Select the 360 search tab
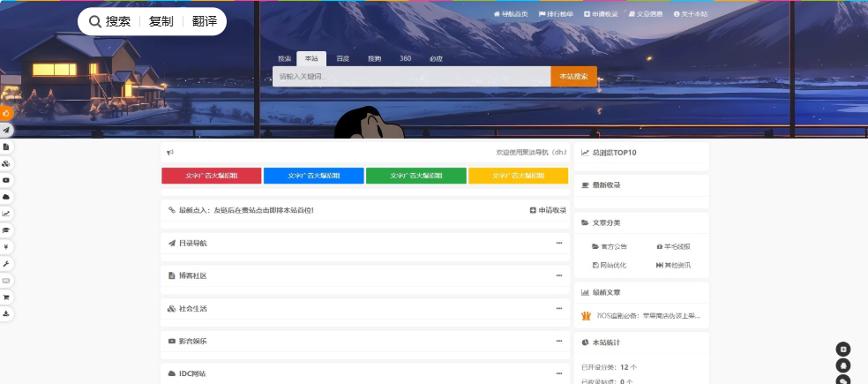 (x=405, y=59)
